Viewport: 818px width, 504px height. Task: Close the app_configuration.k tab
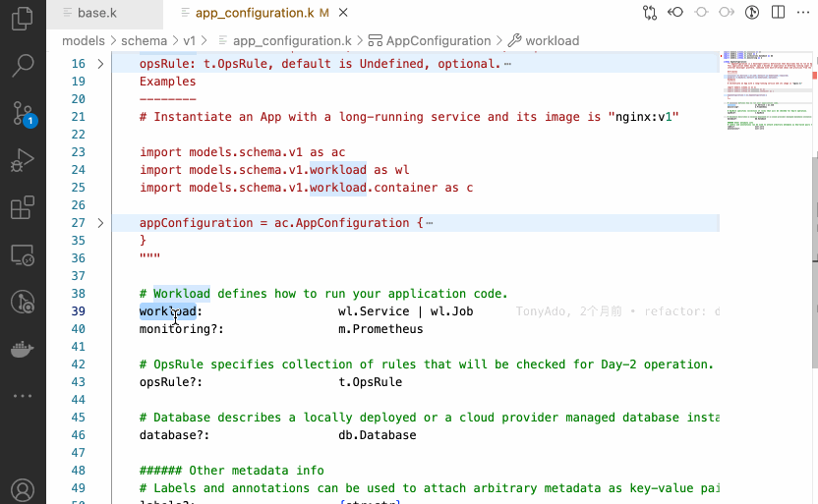(343, 13)
